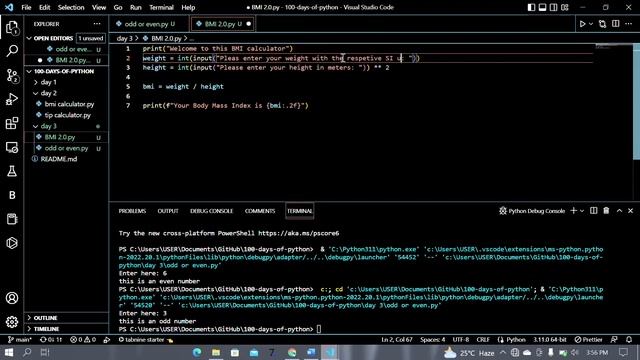This screenshot has height=360, width=640.
Task: Create new terminal with plus button
Action: click(x=573, y=211)
